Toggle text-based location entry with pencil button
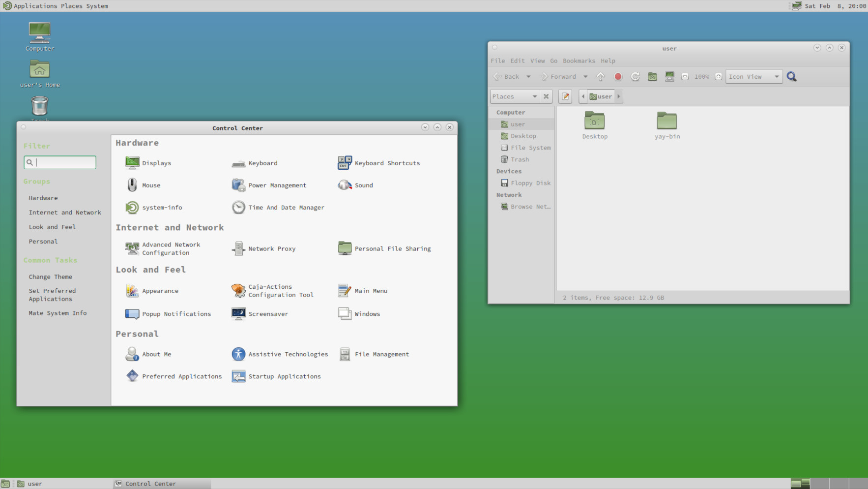The width and height of the screenshot is (868, 489). coord(565,96)
